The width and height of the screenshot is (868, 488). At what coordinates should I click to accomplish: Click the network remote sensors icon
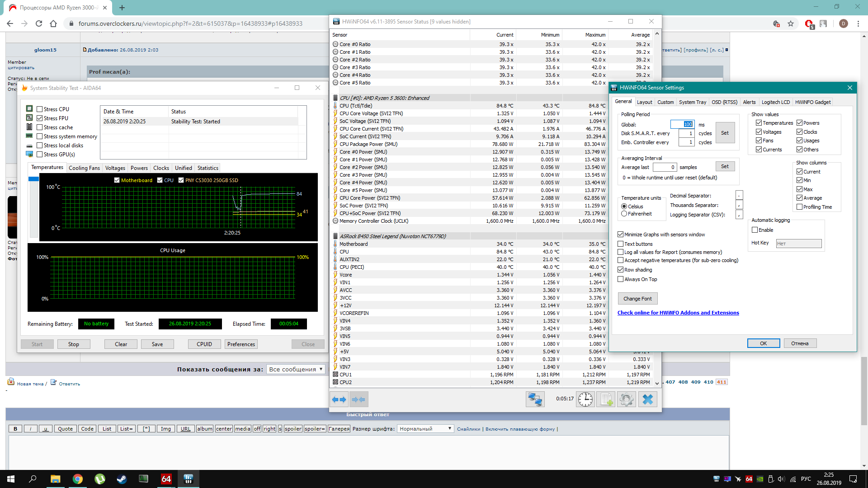click(535, 399)
